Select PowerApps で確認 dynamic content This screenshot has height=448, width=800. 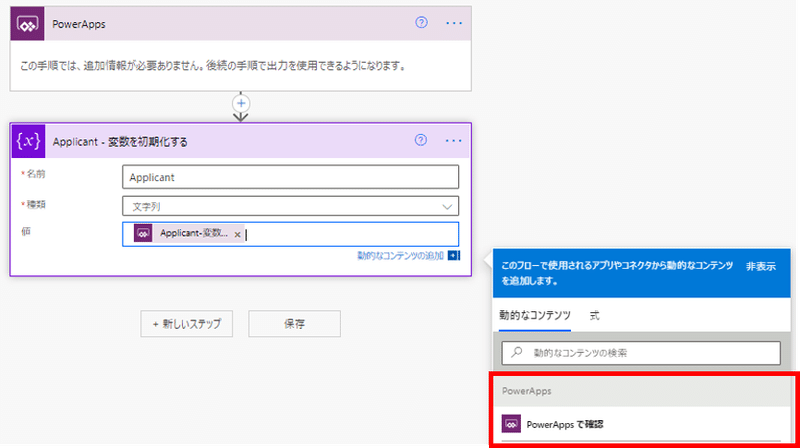tap(641, 424)
